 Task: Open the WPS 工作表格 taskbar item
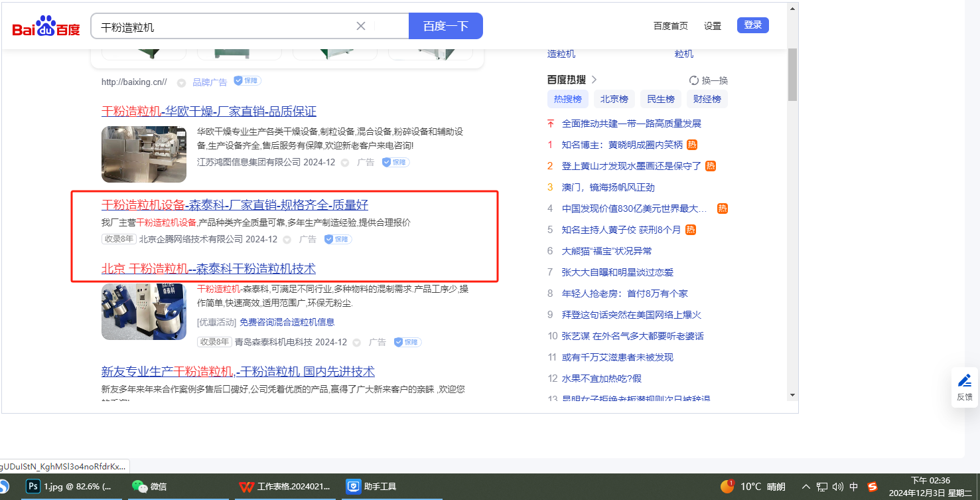(285, 486)
